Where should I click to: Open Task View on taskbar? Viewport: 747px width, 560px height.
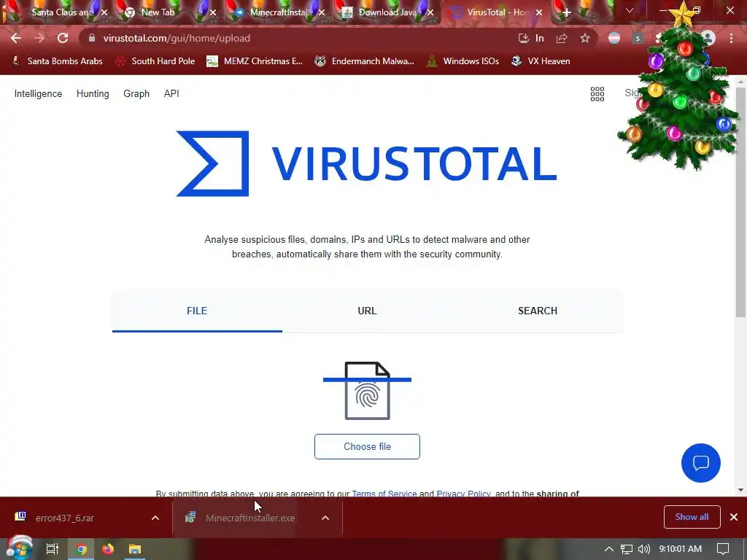(x=53, y=549)
